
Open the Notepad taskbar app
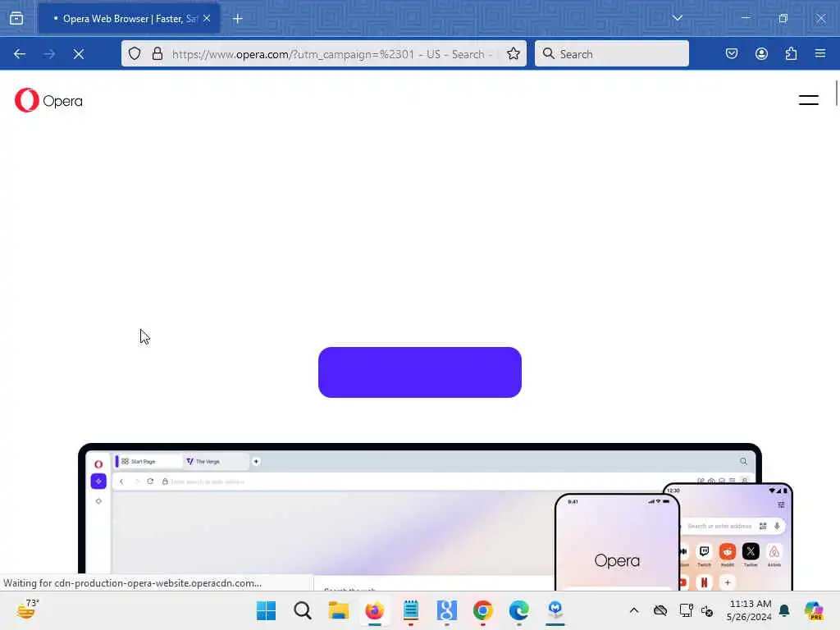(411, 610)
